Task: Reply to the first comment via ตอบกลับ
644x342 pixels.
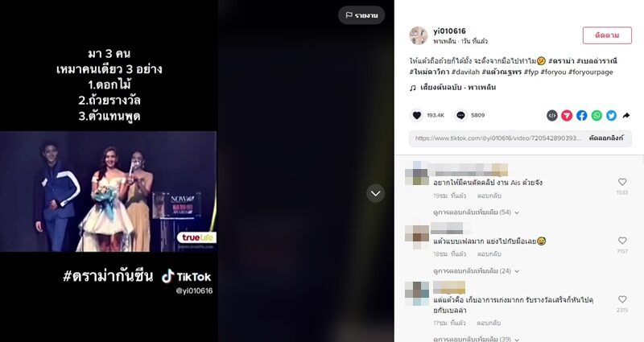Action: pyautogui.click(x=489, y=196)
